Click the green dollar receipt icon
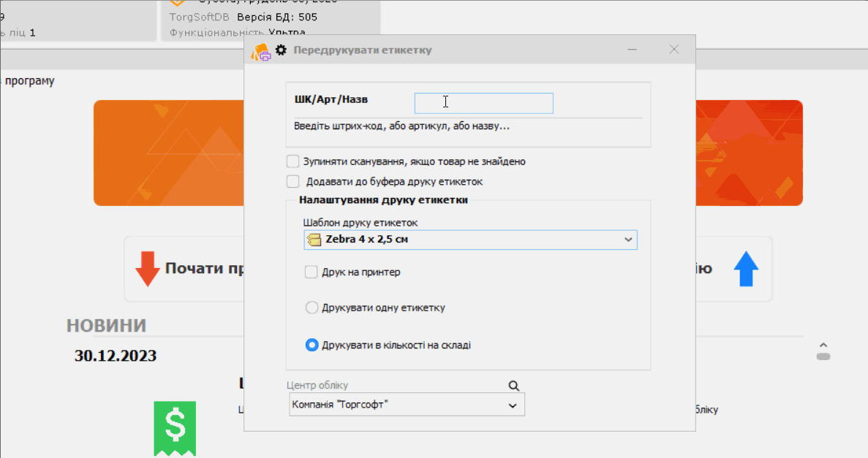The image size is (868, 458). click(175, 427)
